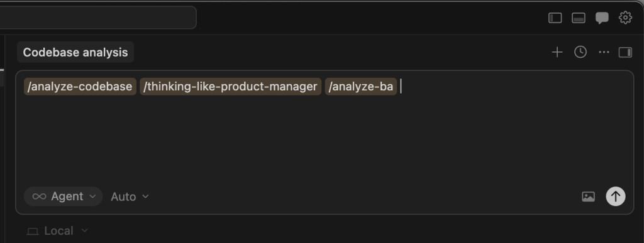Screen dimensions: 644x243
Task: Open settings with the gear icon
Action: tap(625, 17)
